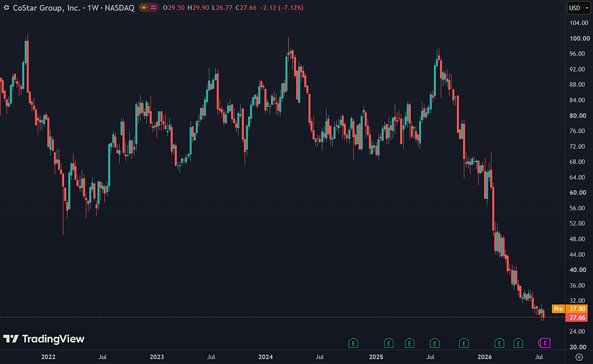This screenshot has width=593, height=364.
Task: Click the CoStar Group, Inc. symbol title
Action: point(47,8)
